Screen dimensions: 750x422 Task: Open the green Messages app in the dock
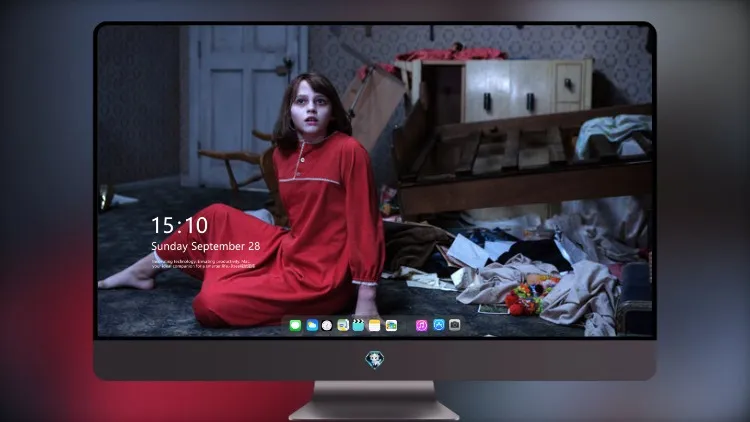click(295, 326)
